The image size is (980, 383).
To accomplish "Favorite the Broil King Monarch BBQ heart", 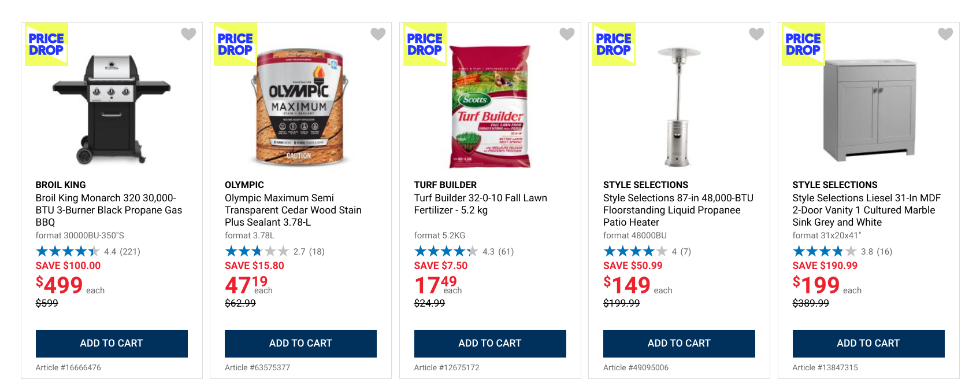I will 188,34.
